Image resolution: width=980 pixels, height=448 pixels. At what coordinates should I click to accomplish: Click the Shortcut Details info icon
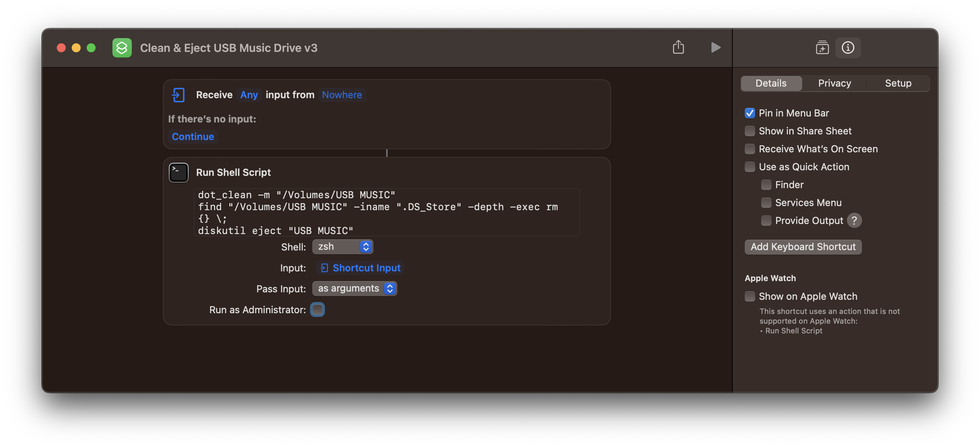pyautogui.click(x=848, y=47)
